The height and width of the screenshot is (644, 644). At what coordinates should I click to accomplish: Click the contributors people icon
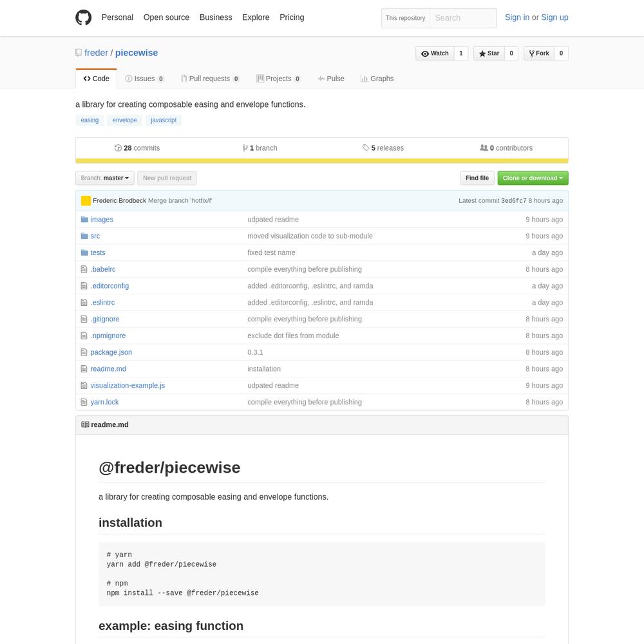(484, 147)
